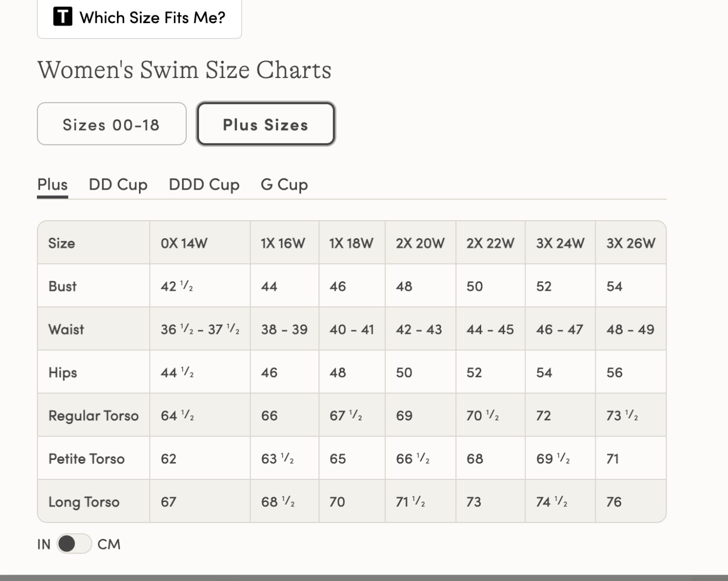The height and width of the screenshot is (581, 728).
Task: Show the G Cup tab
Action: [284, 185]
